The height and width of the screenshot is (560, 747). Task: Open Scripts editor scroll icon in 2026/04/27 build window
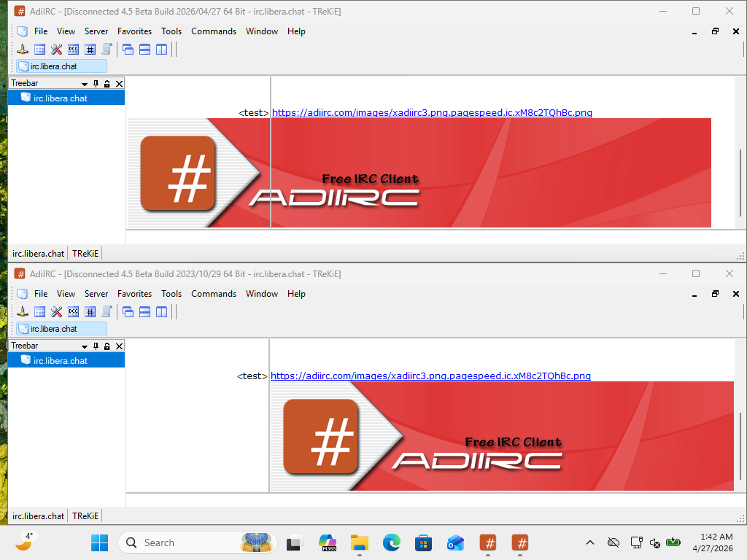point(107,49)
